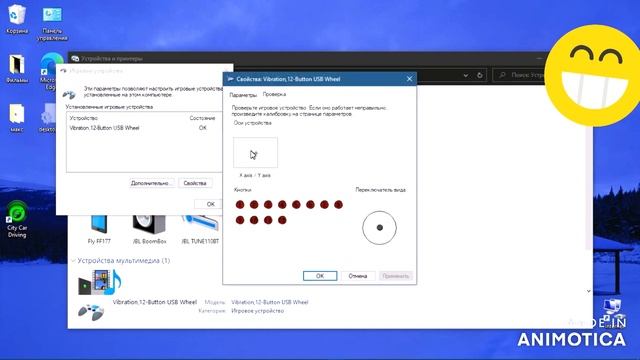Click Vibration 12-Button USB Wheel model text
Image resolution: width=640 pixels, height=360 pixels.
[270, 302]
